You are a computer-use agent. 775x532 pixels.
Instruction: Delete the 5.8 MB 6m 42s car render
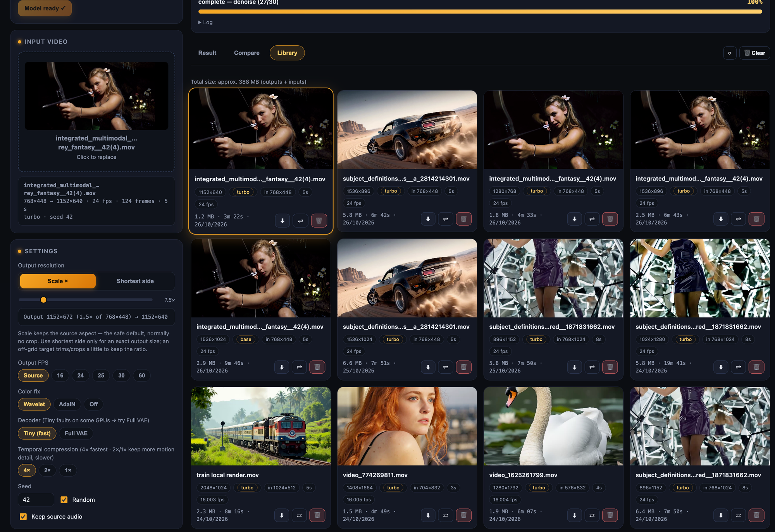(x=463, y=219)
